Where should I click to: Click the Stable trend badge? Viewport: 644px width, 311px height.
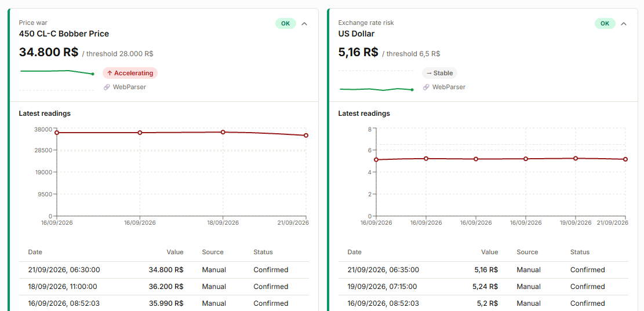tap(439, 73)
